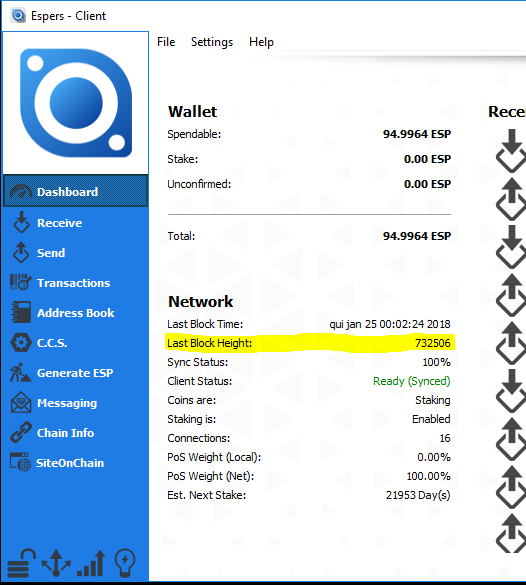The height and width of the screenshot is (585, 526).
Task: Select the Staking is value Enabled
Action: (x=431, y=419)
